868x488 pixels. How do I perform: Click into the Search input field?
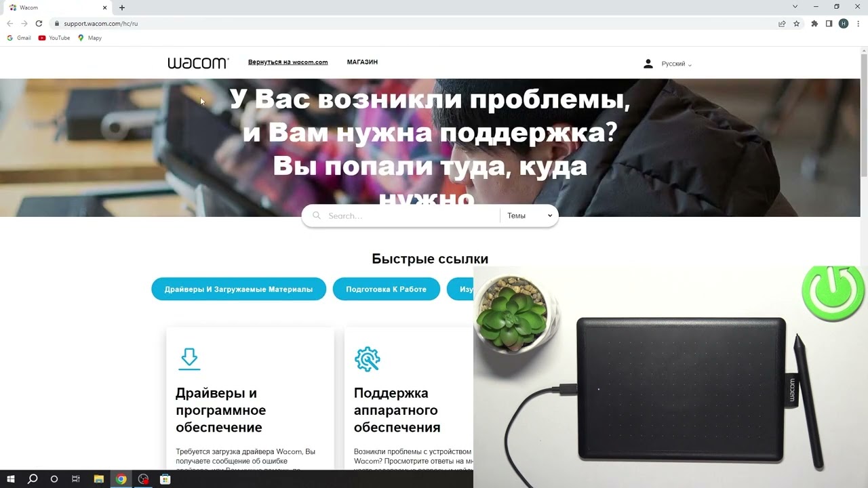click(x=411, y=216)
